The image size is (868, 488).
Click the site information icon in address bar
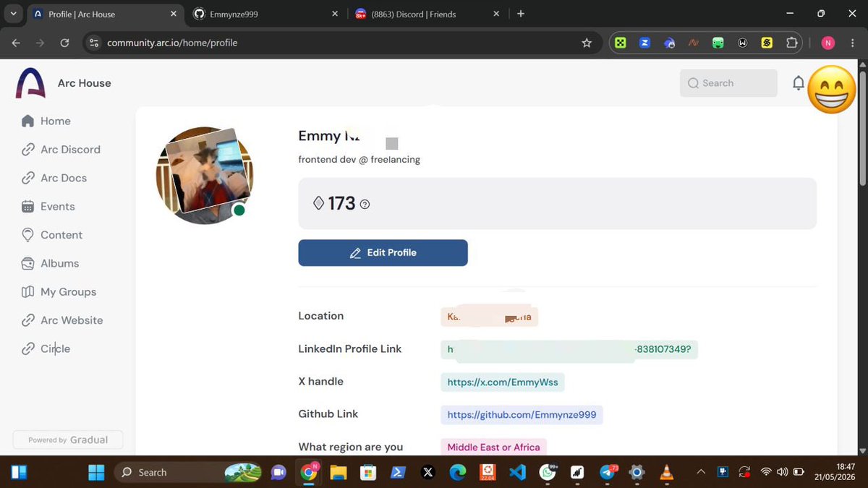tap(93, 43)
